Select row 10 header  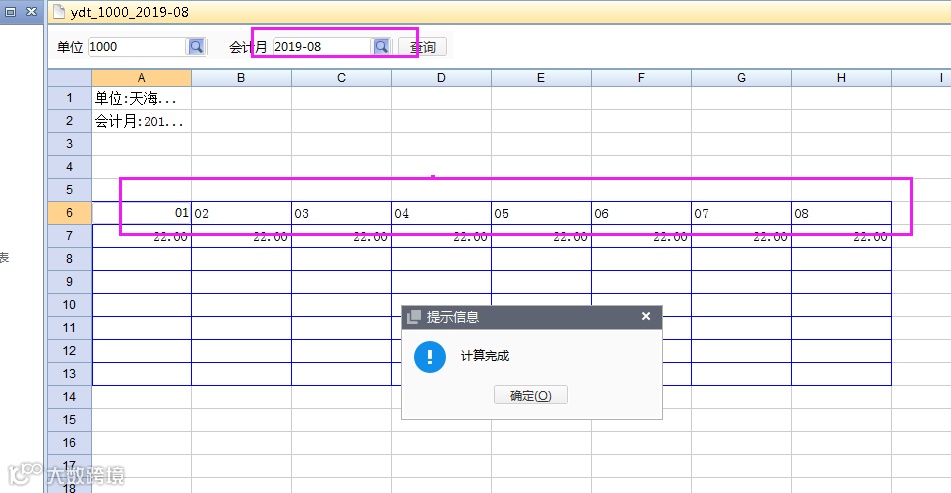pyautogui.click(x=70, y=304)
